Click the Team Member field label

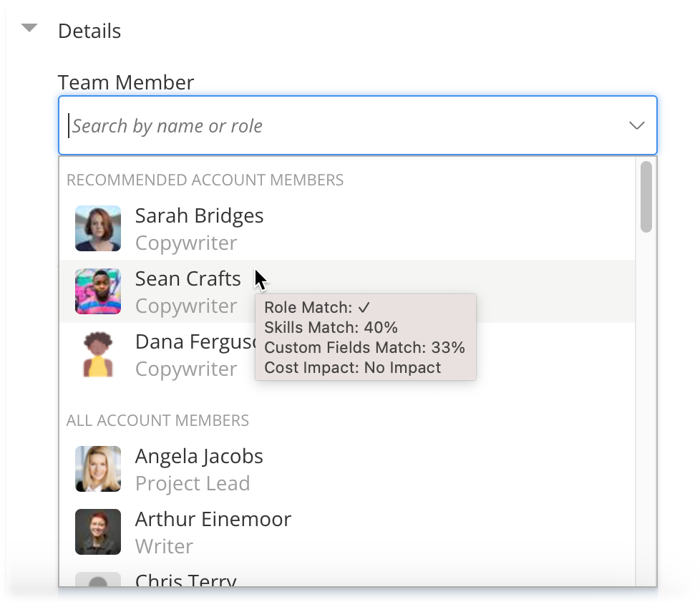tap(126, 82)
